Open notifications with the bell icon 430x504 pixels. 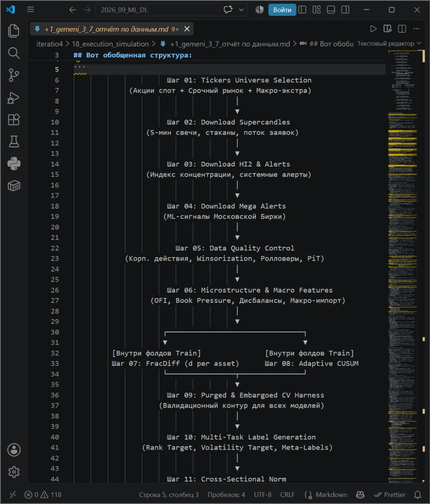click(418, 495)
